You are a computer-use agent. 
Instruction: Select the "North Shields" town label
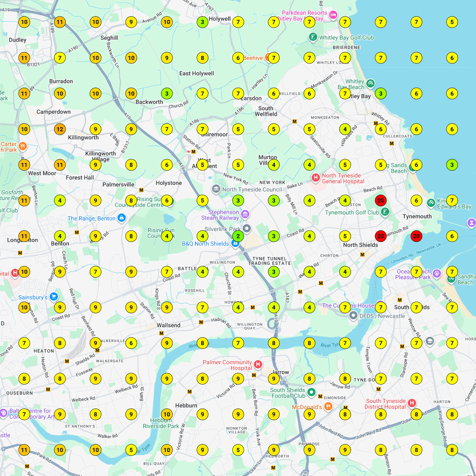[360, 245]
